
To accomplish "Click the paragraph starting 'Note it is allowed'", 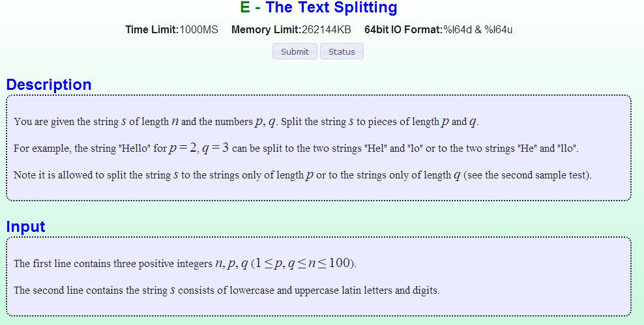I will coord(302,175).
